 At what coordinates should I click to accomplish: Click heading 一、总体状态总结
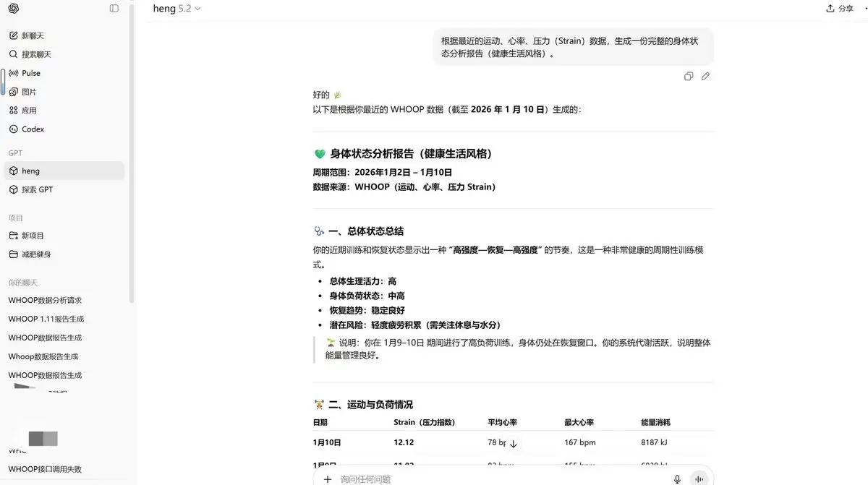[x=365, y=231]
